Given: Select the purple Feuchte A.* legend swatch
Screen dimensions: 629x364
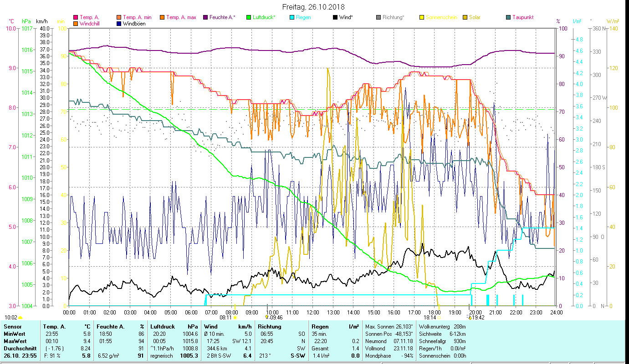Looking at the screenshot, I should click(205, 17).
